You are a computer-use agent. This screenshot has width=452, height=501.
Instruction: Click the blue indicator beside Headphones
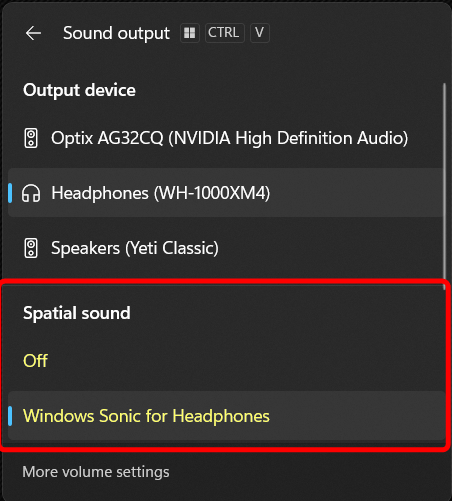tap(10, 193)
